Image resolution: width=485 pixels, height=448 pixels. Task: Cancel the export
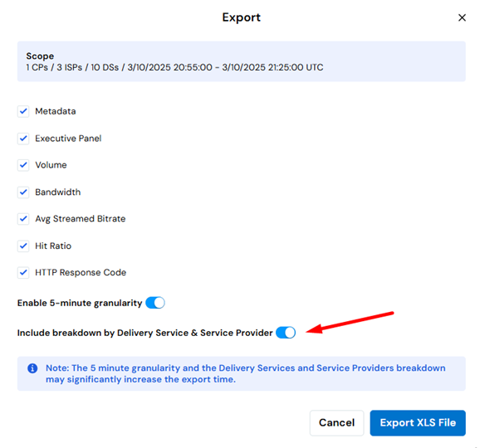[x=336, y=422]
